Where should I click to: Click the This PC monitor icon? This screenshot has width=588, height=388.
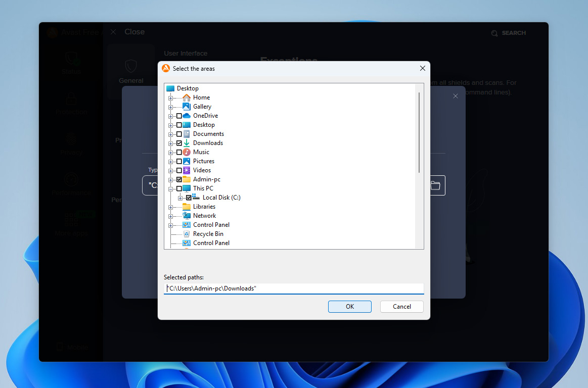pyautogui.click(x=187, y=188)
